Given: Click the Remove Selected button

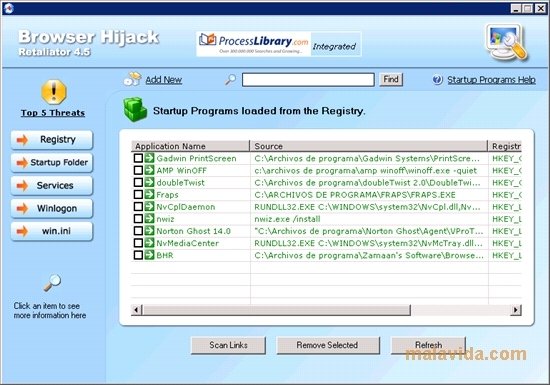Looking at the screenshot, I should [x=327, y=345].
